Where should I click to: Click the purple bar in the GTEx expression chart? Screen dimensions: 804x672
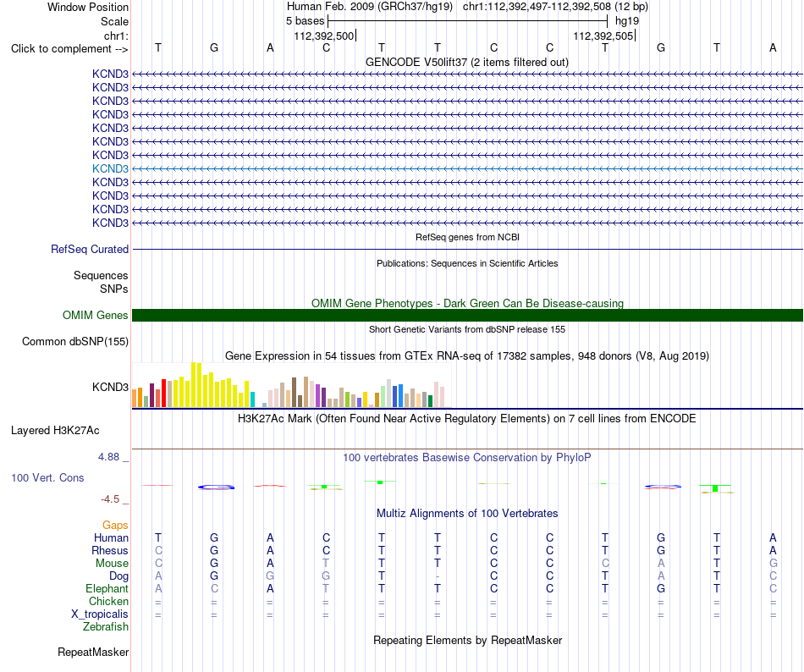coord(318,395)
